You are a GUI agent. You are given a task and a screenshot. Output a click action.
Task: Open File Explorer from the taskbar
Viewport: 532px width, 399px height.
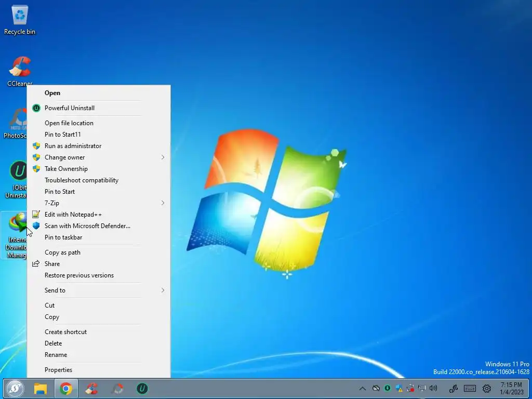click(x=41, y=389)
